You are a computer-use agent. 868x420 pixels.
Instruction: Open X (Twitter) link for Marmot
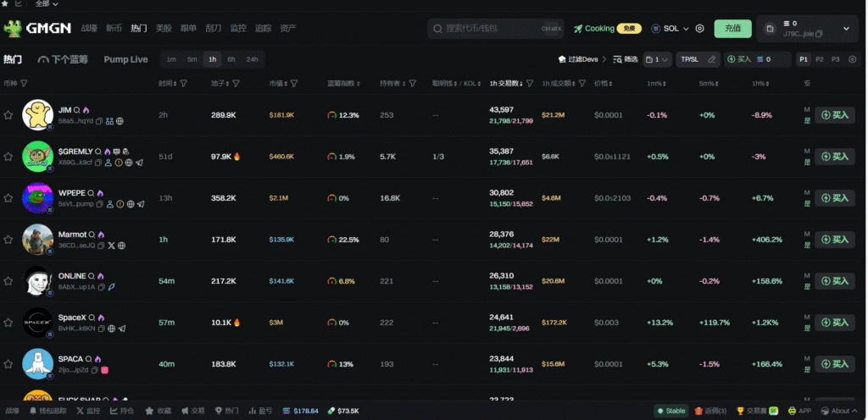pyautogui.click(x=111, y=246)
